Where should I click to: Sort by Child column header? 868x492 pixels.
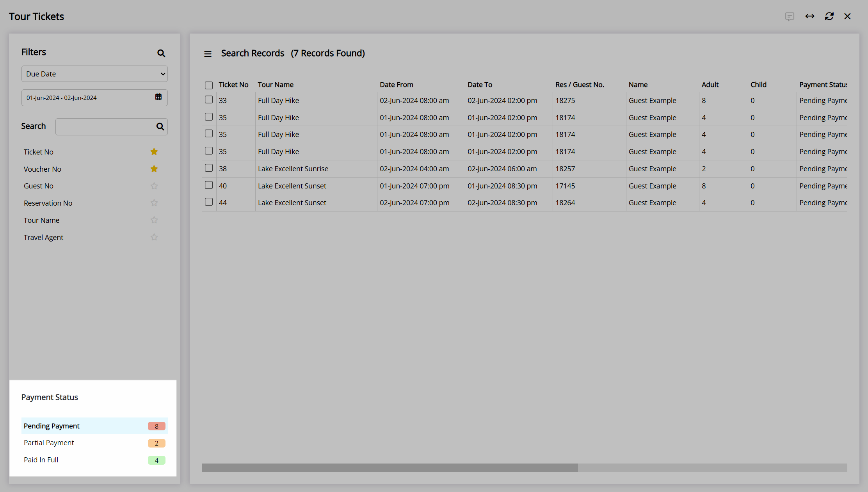758,85
